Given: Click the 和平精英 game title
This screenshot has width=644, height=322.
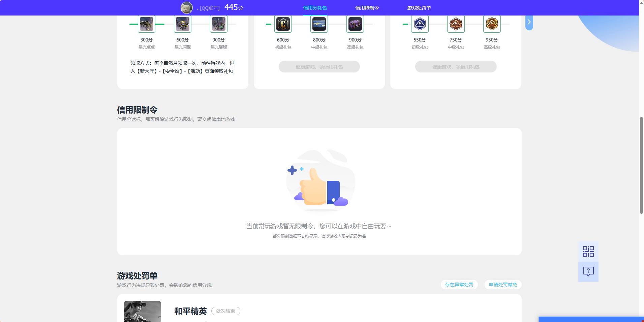Looking at the screenshot, I should (x=190, y=311).
